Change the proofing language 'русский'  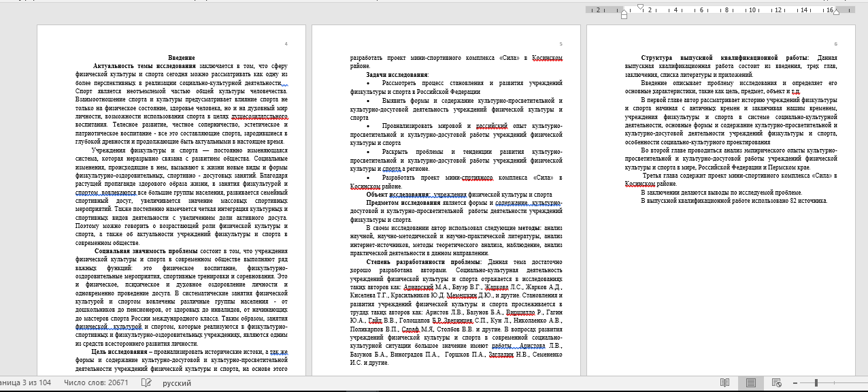point(176,383)
